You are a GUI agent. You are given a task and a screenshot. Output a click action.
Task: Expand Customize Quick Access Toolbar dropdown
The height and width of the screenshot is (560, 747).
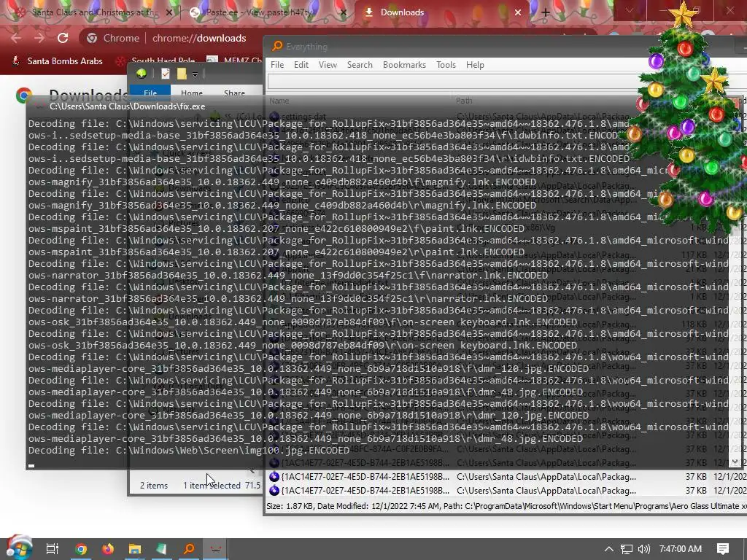point(195,74)
